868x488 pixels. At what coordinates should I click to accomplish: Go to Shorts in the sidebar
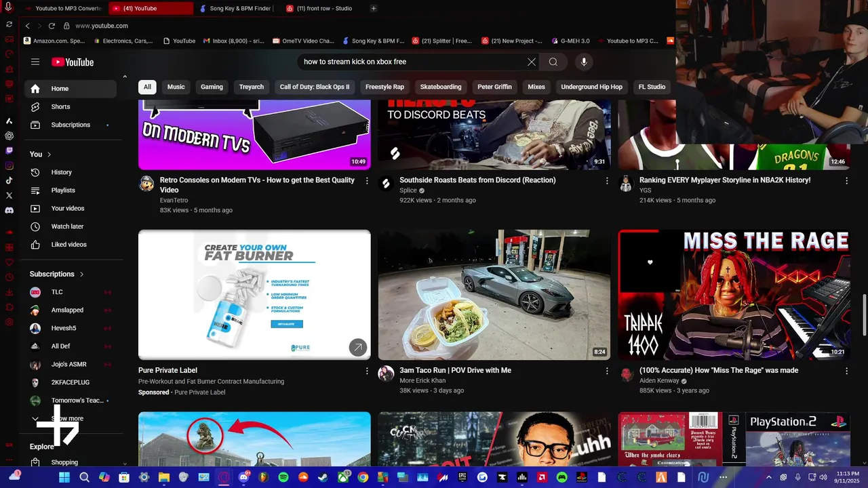71,107
